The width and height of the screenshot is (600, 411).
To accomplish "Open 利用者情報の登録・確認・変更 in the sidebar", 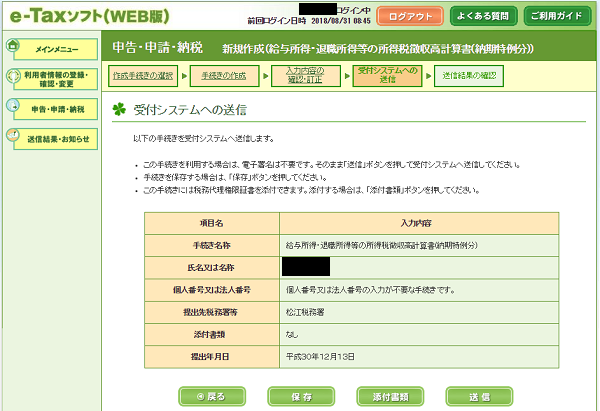I will (56, 79).
